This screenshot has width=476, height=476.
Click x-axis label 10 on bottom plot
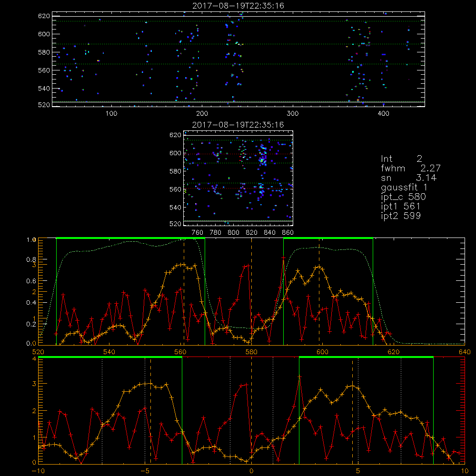click(465, 471)
